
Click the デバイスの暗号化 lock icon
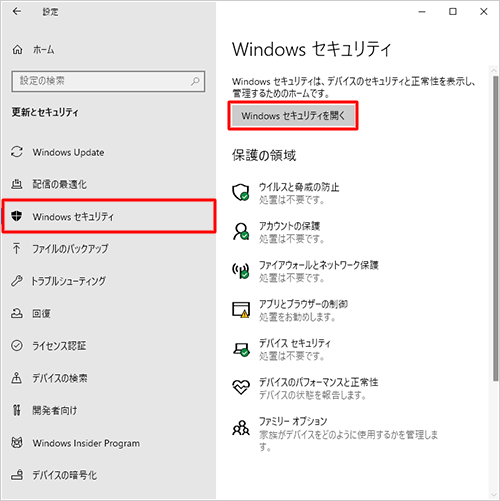point(17,475)
